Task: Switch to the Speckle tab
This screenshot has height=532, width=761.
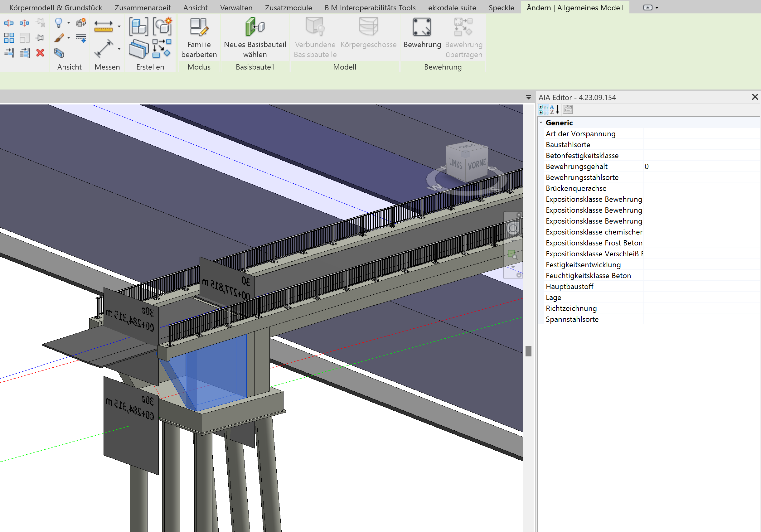Action: (x=501, y=7)
